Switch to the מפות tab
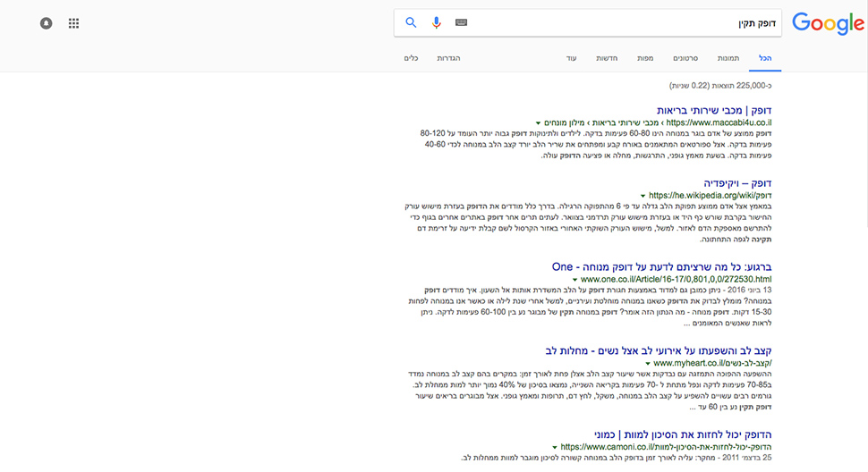 [645, 58]
